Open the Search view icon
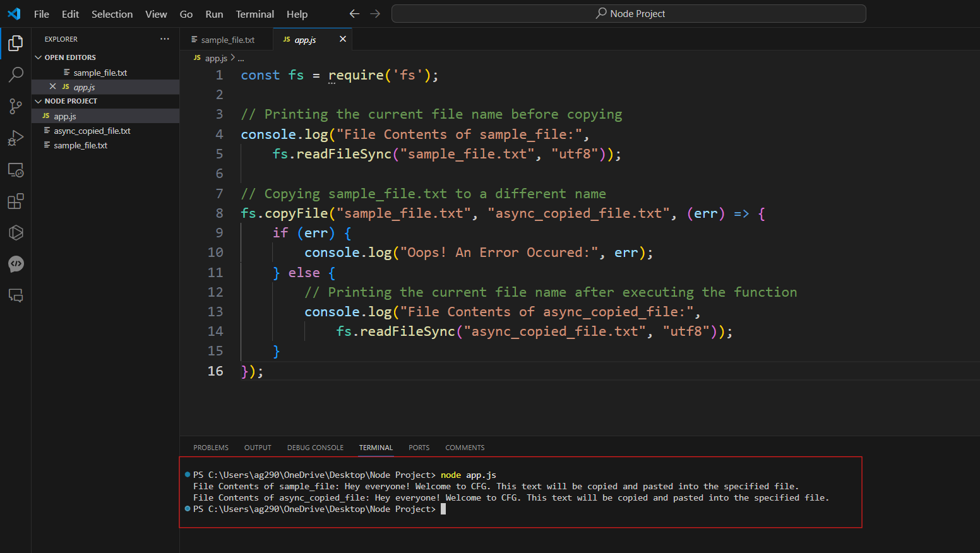This screenshot has height=553, width=980. click(16, 74)
